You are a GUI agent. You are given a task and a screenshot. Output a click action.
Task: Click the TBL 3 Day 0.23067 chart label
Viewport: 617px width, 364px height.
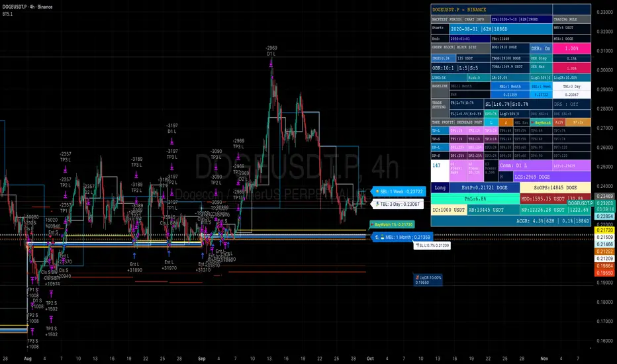click(397, 205)
